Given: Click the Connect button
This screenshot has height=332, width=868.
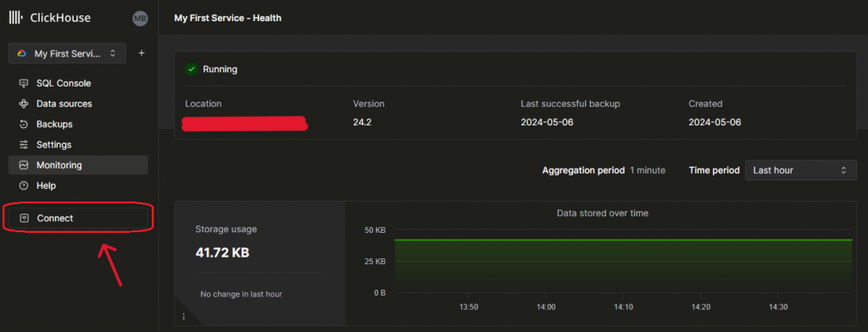Looking at the screenshot, I should pos(78,219).
